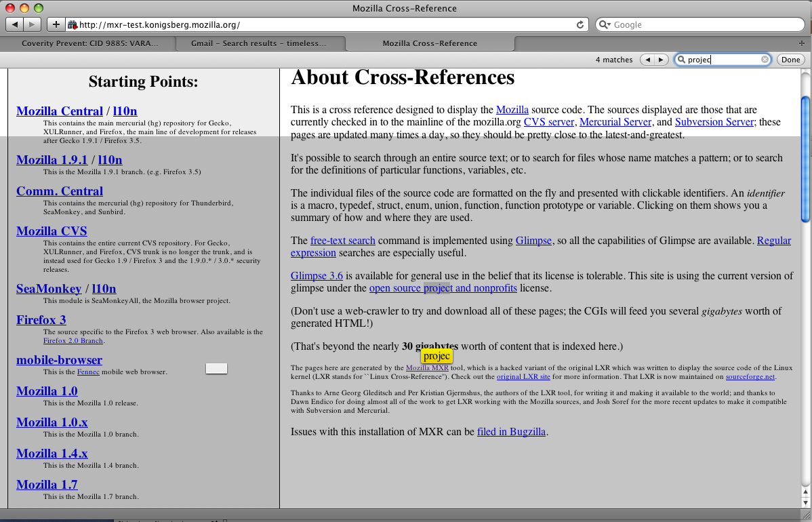Screen dimensions: 812x522
Task: Open the original LXR site link
Action: tap(523, 377)
